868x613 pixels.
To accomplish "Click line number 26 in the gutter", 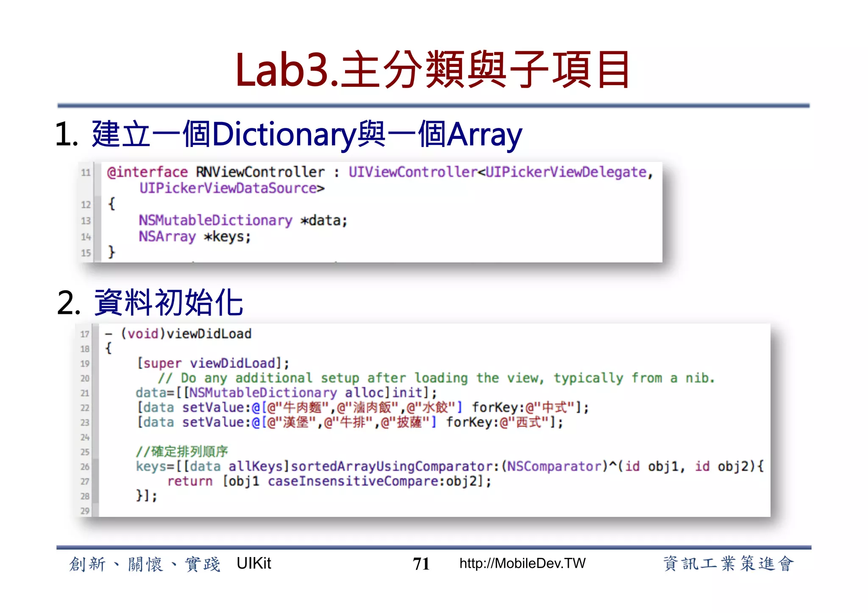I will tap(85, 467).
